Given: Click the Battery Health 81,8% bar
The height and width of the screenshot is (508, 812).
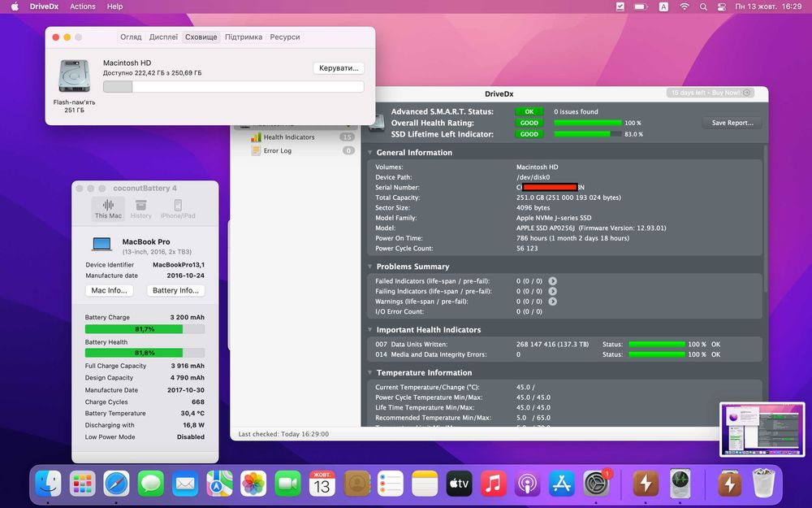Looking at the screenshot, I should 145,353.
